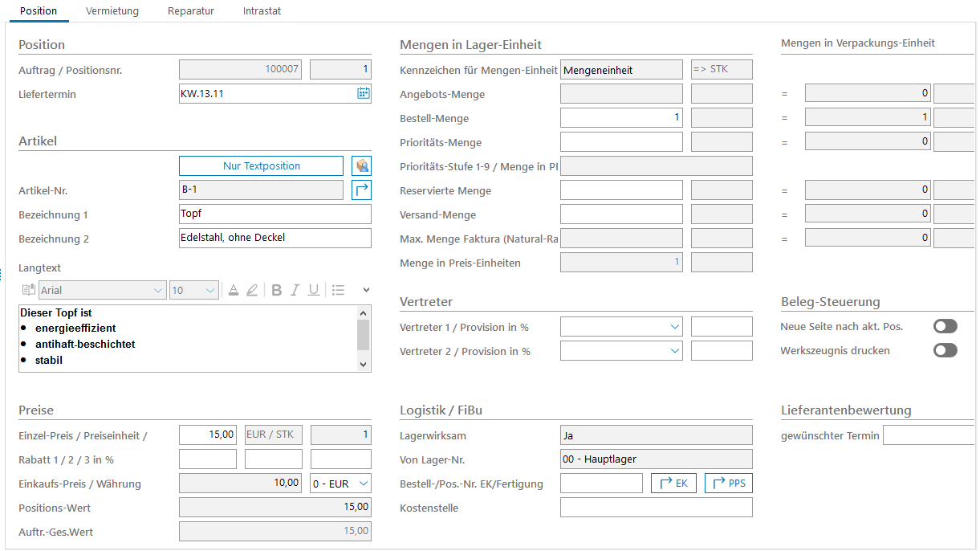
Task: Click the bullet list icon in Langtext
Action: click(338, 290)
